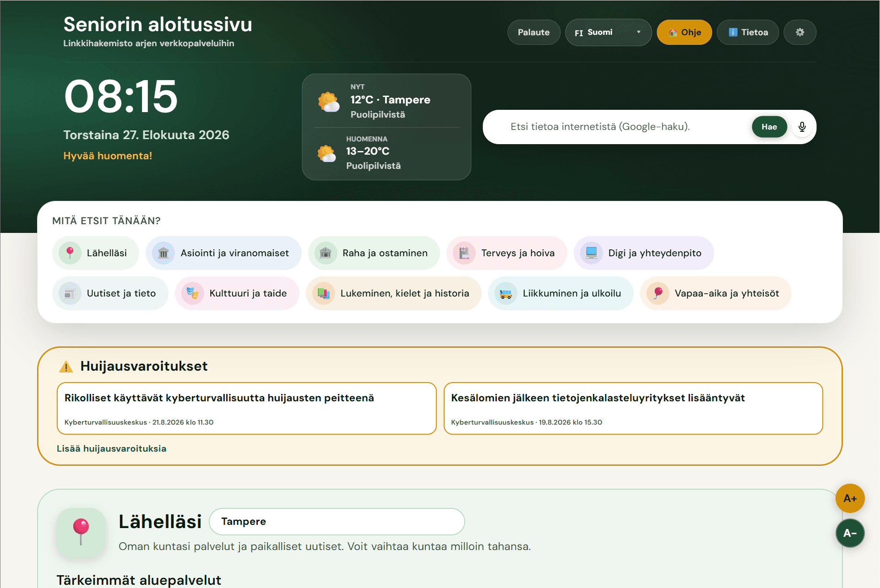Image resolution: width=880 pixels, height=588 pixels.
Task: Open settings via the gear icon
Action: coord(799,32)
